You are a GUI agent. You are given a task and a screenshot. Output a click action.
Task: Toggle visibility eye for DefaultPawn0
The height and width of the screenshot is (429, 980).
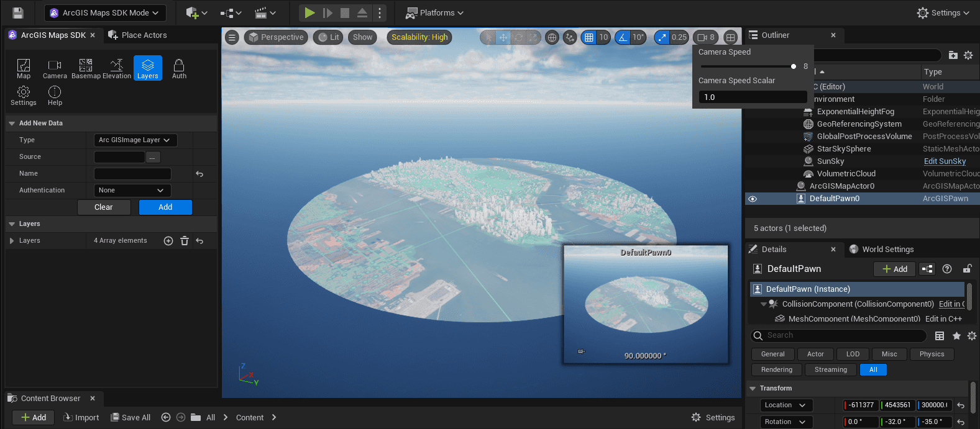click(x=753, y=199)
